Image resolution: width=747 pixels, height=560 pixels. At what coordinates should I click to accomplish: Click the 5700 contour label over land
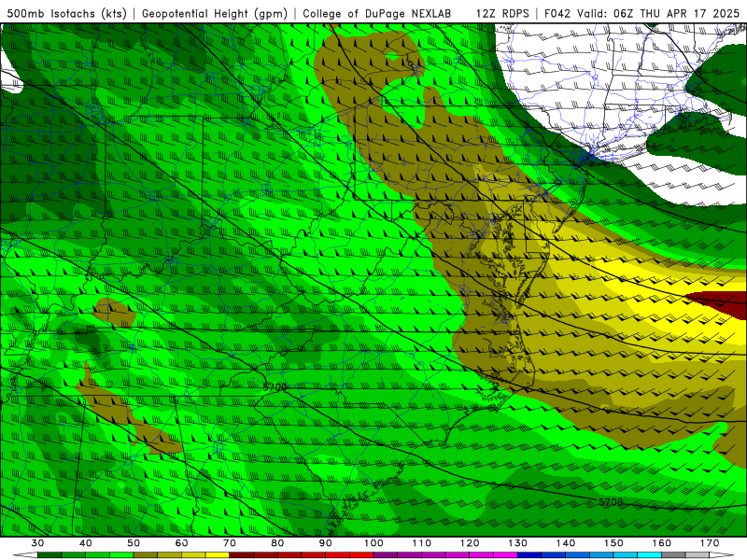pos(275,387)
